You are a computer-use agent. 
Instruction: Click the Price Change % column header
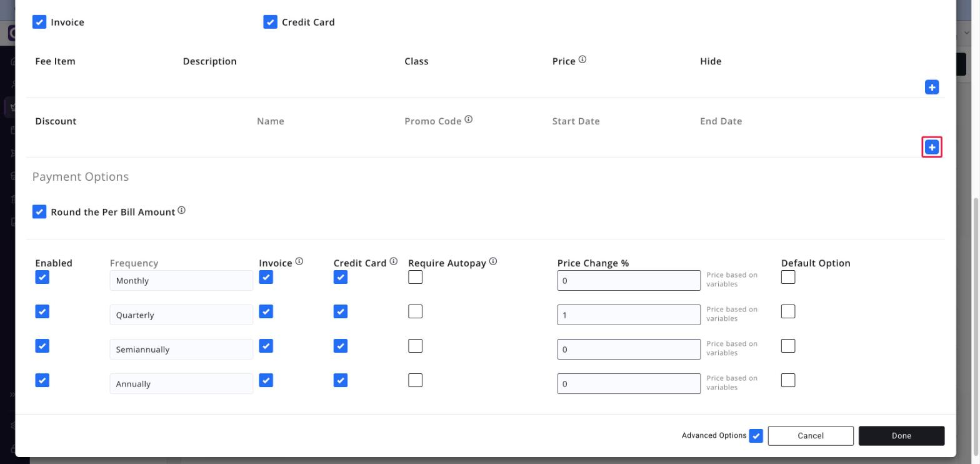(x=593, y=263)
